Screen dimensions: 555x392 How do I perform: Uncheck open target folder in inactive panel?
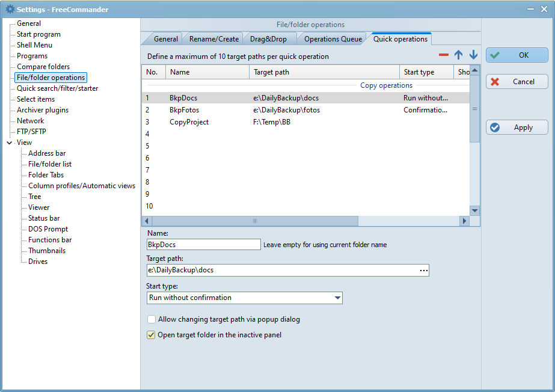coord(151,335)
